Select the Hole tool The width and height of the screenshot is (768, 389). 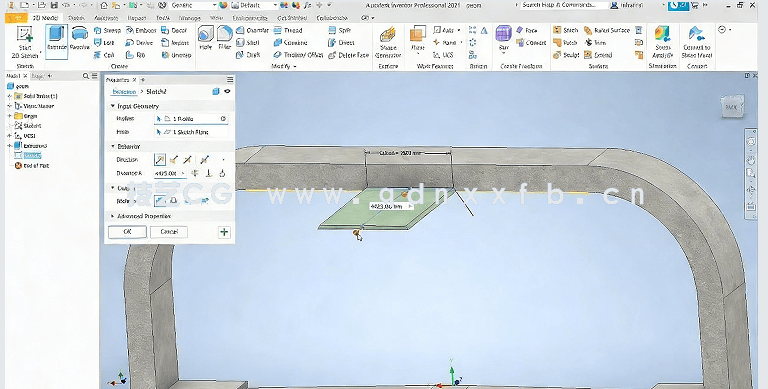[206, 38]
